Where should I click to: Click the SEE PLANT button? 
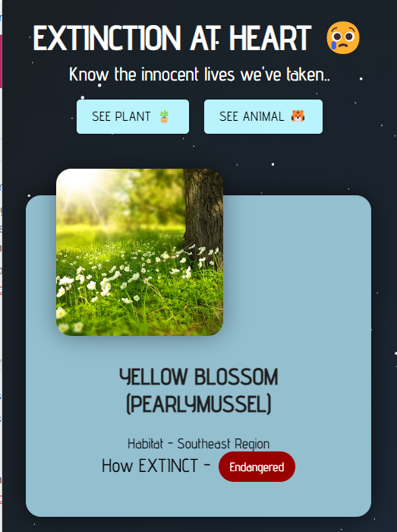coord(133,116)
